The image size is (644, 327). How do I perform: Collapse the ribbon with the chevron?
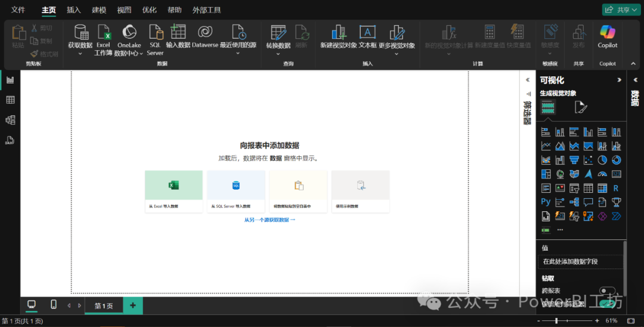[x=633, y=64]
